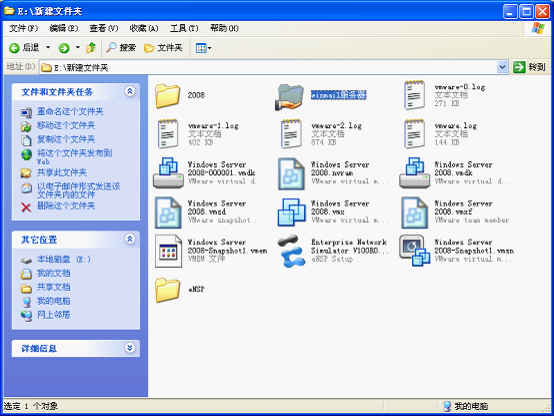Click the highlighted winmail folder name
Viewport: 554px width, 416px height.
coord(338,95)
